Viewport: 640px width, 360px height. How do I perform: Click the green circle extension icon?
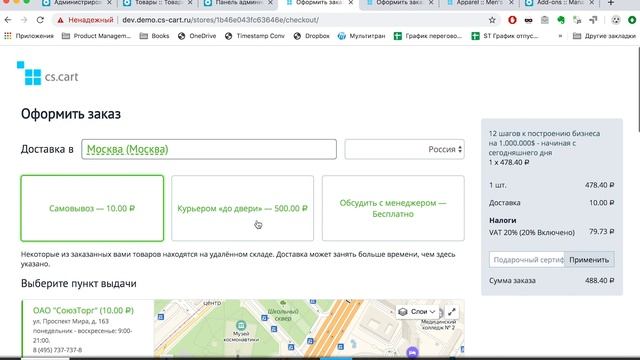pos(632,20)
